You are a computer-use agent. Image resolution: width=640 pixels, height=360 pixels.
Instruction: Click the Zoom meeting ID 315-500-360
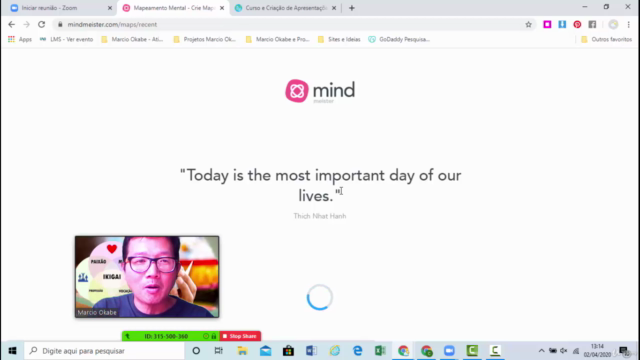point(166,336)
